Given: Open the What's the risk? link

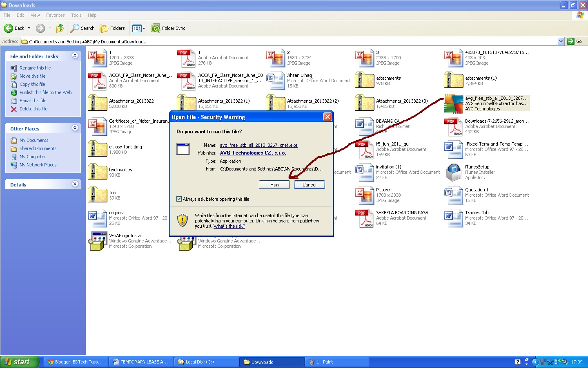Looking at the screenshot, I should 229,226.
